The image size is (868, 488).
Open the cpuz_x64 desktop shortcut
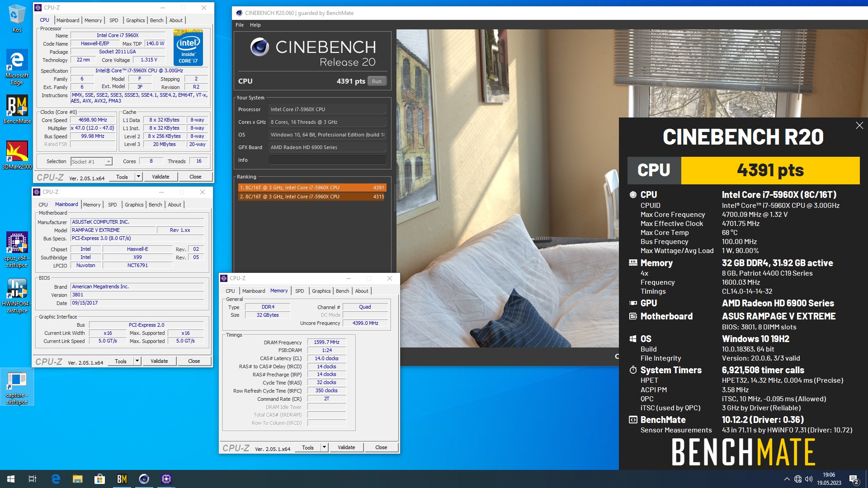tap(17, 249)
